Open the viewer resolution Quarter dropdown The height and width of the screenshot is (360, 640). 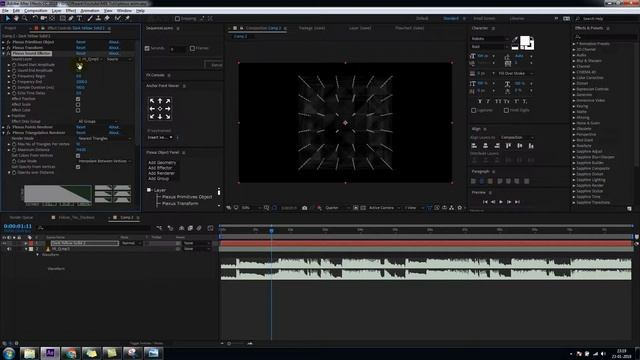(337, 208)
